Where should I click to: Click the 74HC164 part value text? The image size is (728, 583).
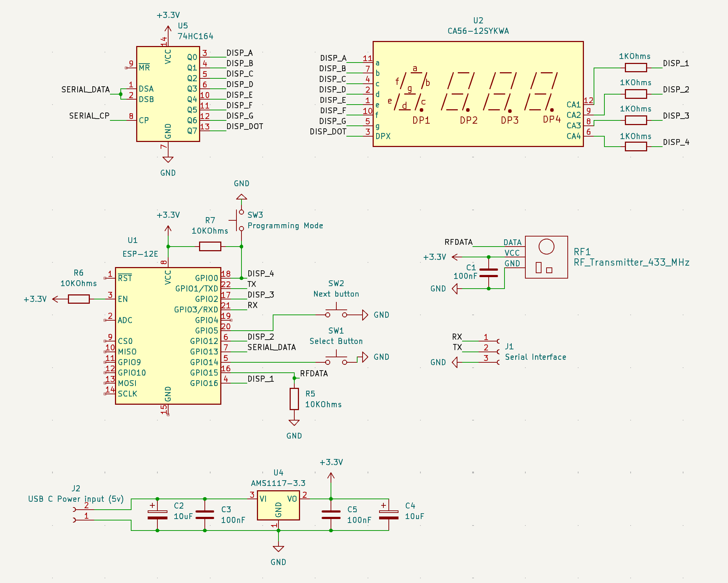coord(195,36)
